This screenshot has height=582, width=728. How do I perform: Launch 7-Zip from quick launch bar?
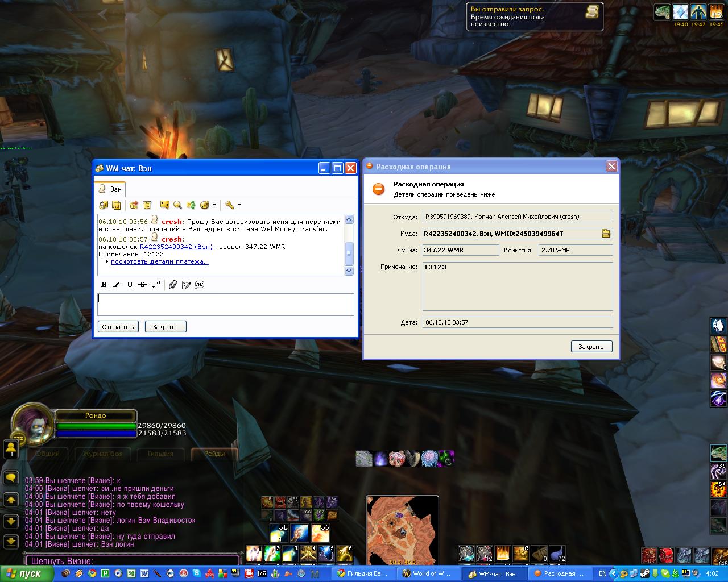pos(262,573)
